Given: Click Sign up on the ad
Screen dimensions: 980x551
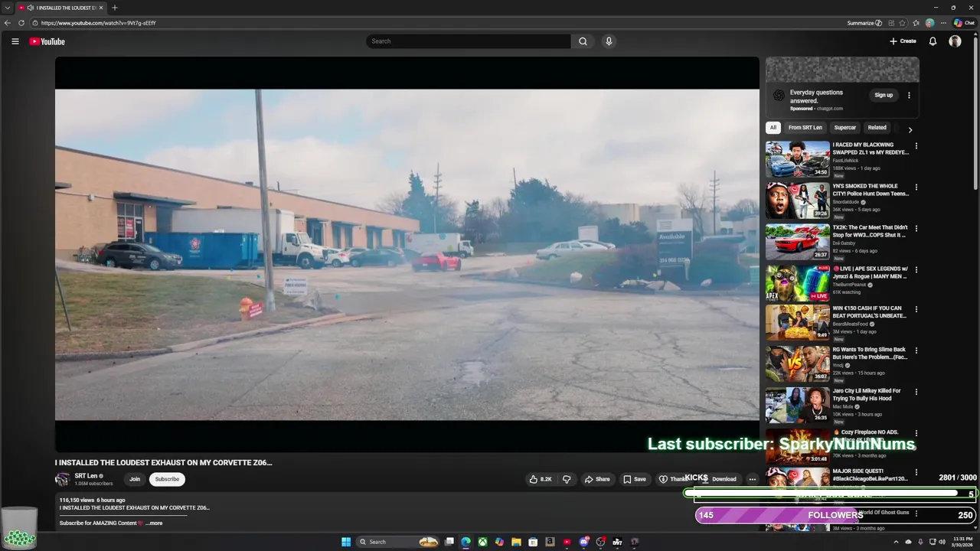Looking at the screenshot, I should coord(884,95).
